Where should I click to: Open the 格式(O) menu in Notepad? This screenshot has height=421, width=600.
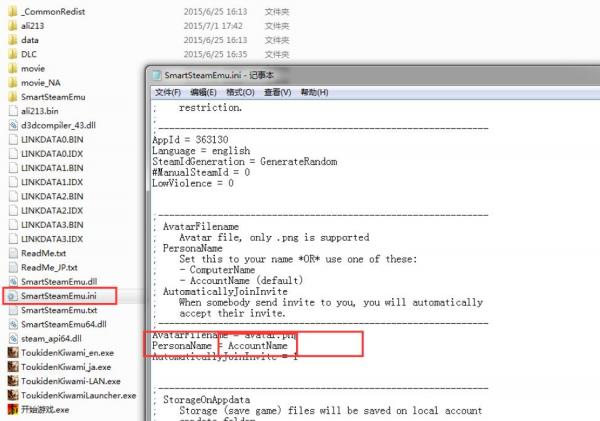240,92
